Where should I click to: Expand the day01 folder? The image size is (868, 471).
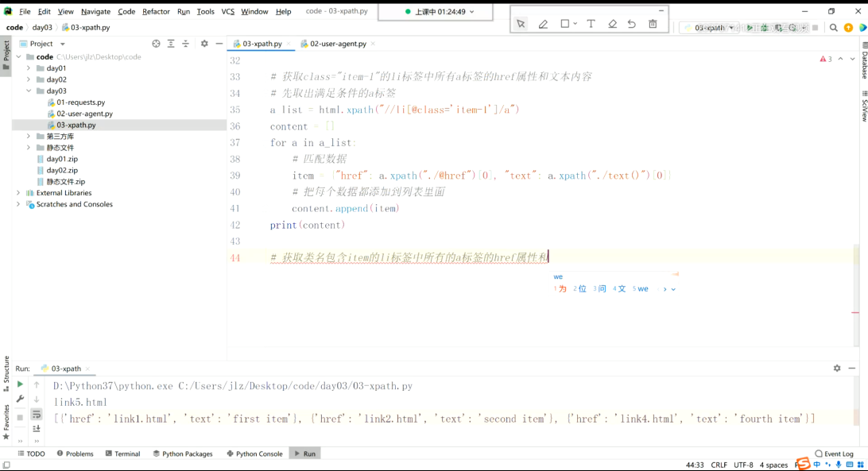pos(29,68)
